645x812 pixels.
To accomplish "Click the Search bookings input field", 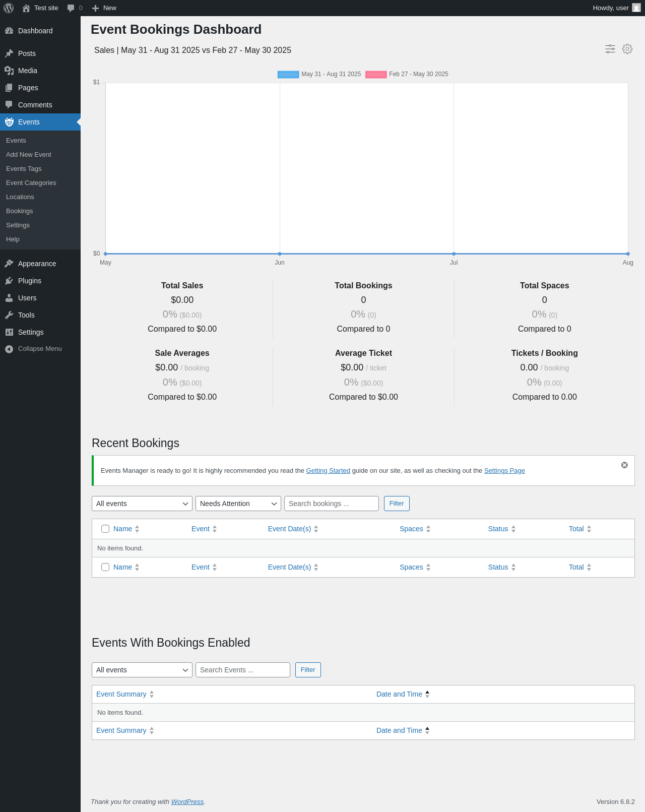I will (x=331, y=504).
